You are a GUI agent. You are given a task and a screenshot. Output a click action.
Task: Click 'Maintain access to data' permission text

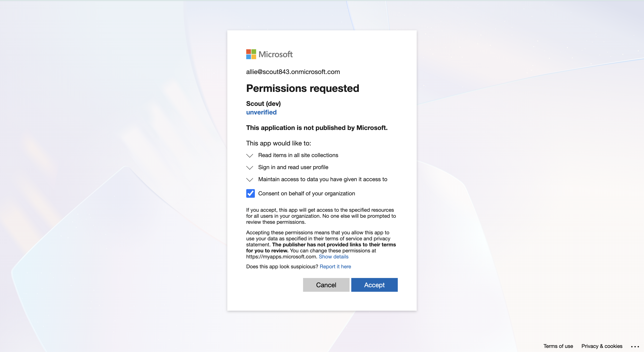pos(322,179)
